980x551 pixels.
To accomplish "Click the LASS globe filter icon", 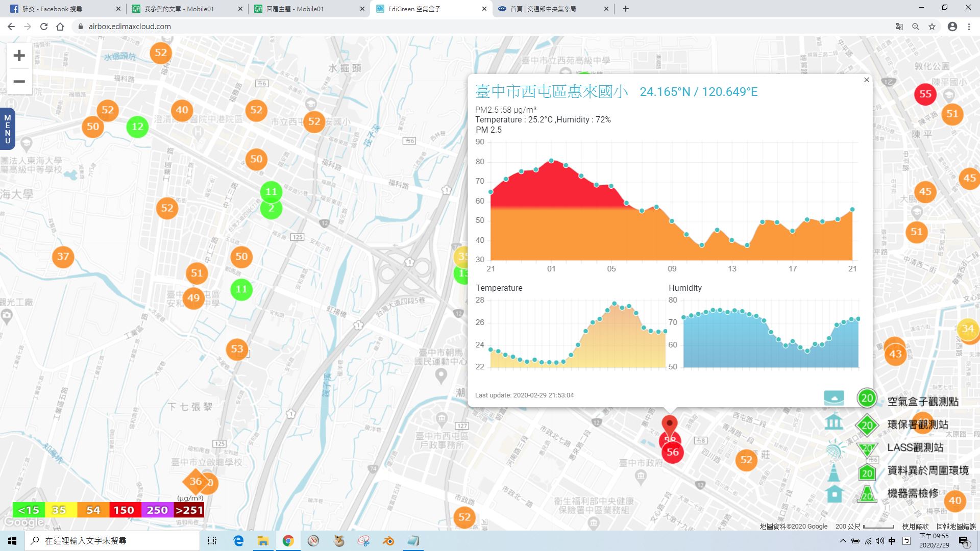I will point(834,449).
